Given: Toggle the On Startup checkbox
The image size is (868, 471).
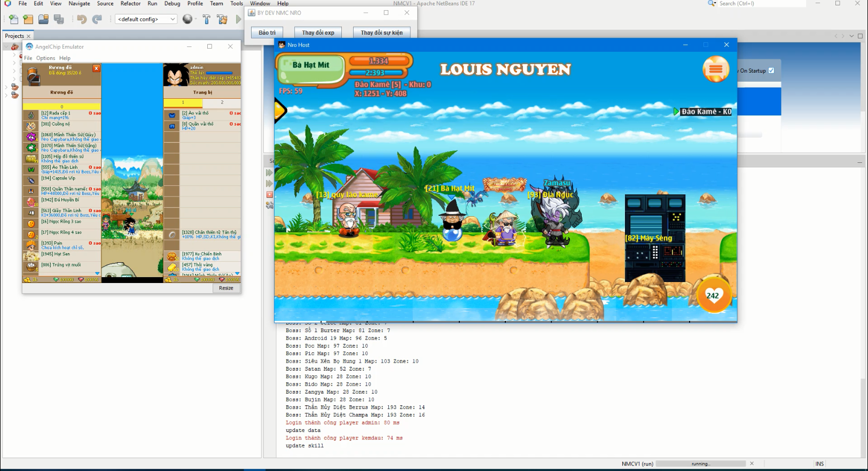Looking at the screenshot, I should pyautogui.click(x=771, y=70).
